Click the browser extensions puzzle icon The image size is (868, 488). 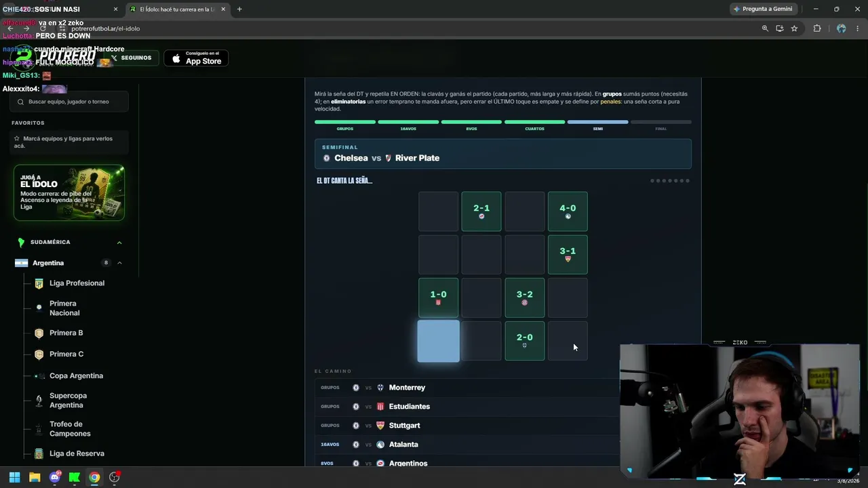tap(816, 28)
